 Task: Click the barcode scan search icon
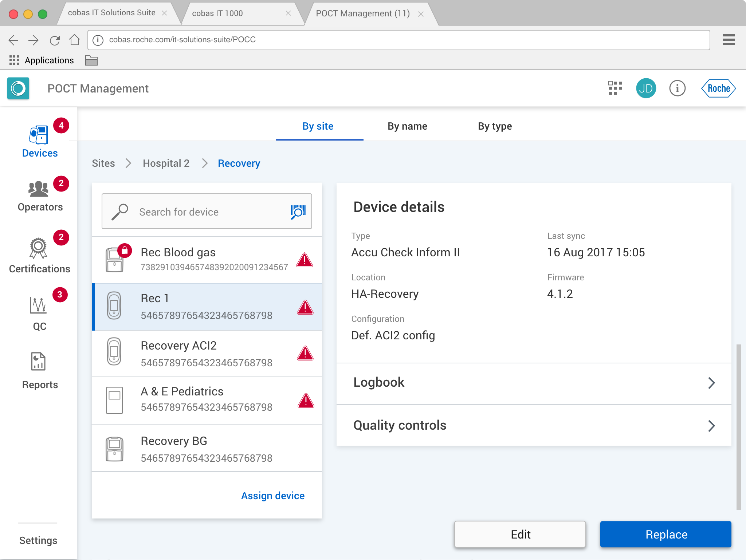point(298,212)
